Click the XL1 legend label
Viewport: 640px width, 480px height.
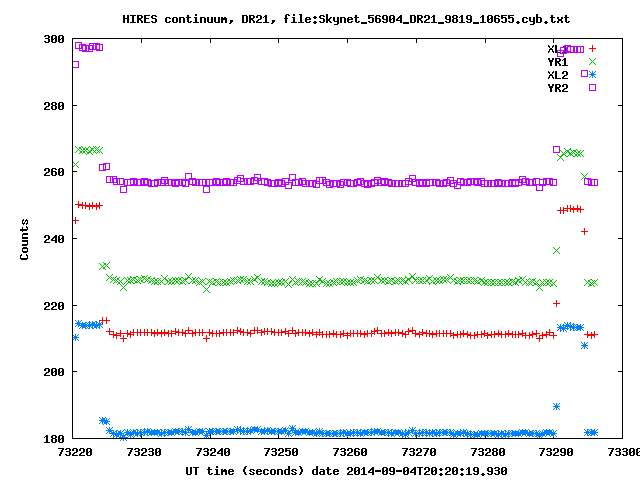tap(558, 49)
